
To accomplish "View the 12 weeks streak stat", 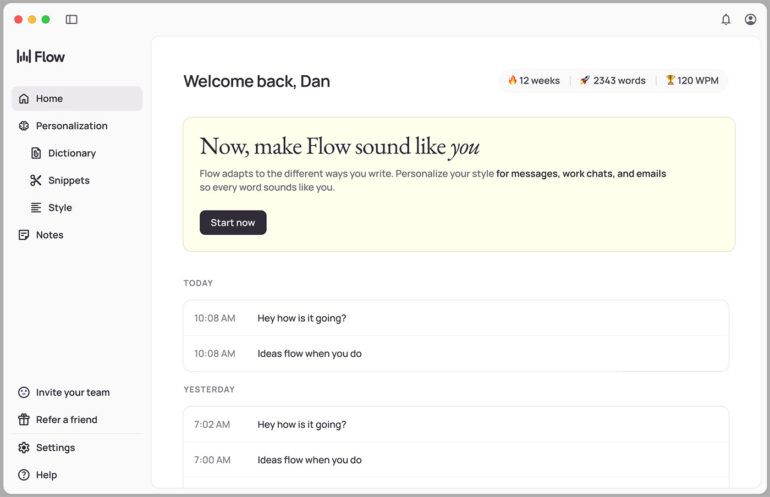I will [533, 81].
